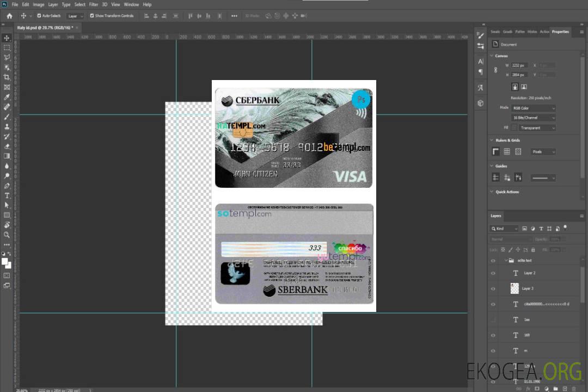Select portrait canvas orientation button
Viewport: 588px width, 392px height.
pos(515,87)
